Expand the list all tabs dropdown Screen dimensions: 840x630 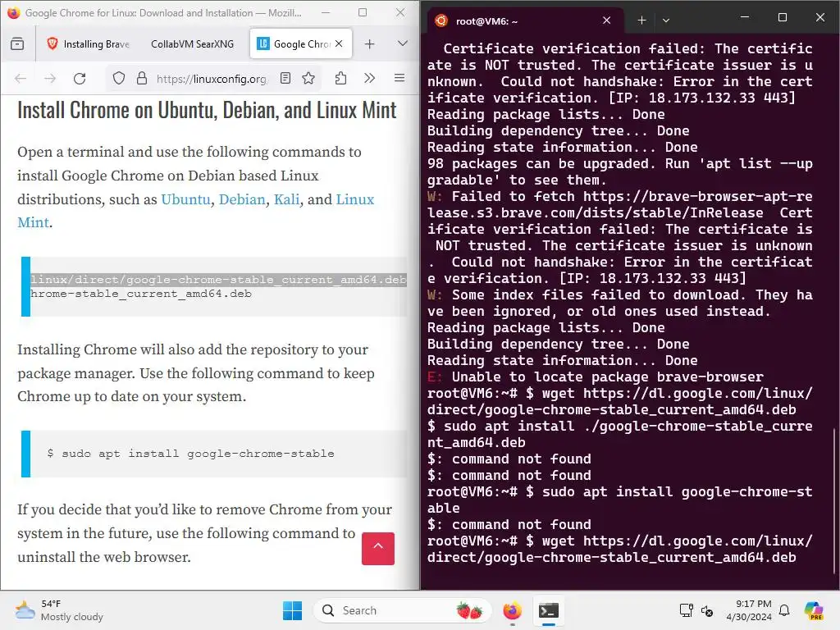pyautogui.click(x=402, y=44)
